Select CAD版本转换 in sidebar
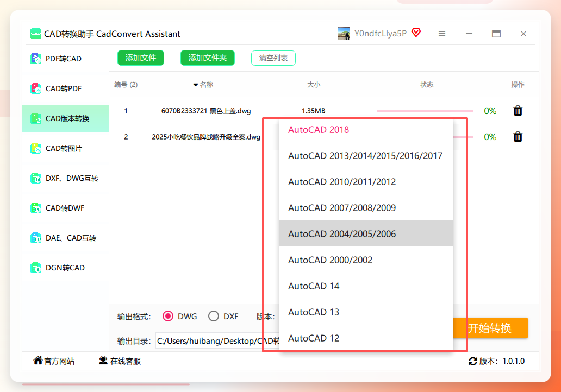Screen dimensions: 561x392 (x=65, y=119)
